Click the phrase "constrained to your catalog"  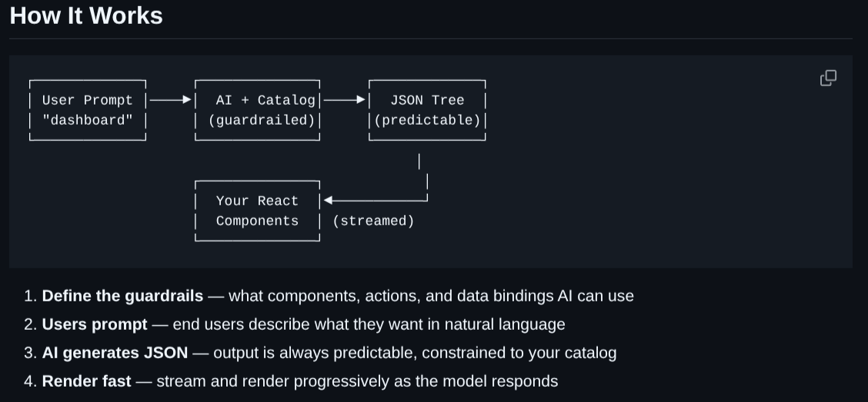(x=522, y=353)
